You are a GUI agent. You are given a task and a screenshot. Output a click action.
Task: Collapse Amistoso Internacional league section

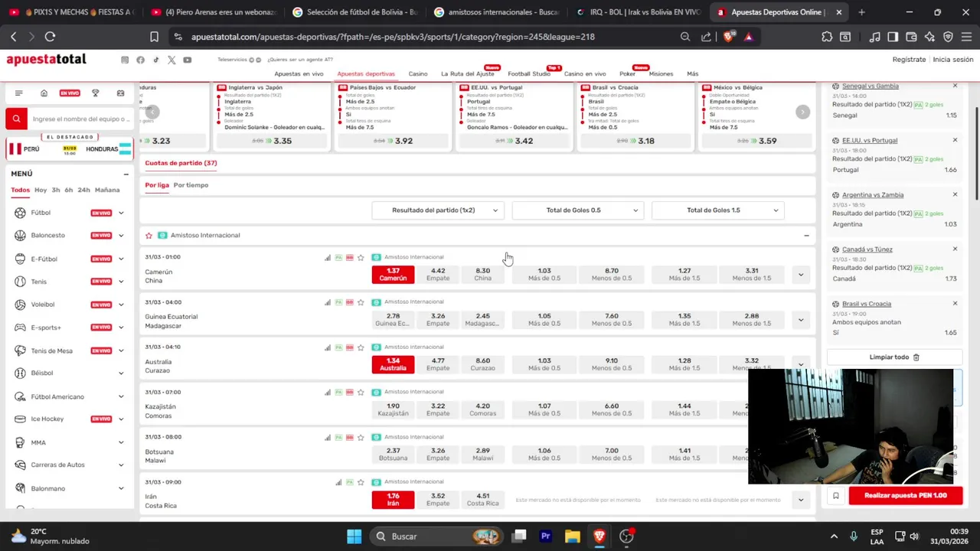point(806,236)
